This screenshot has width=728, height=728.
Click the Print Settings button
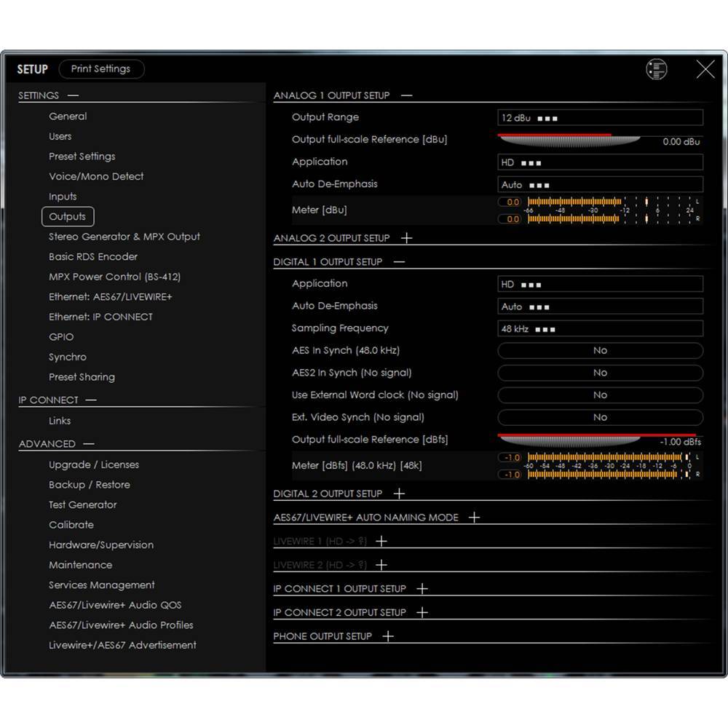101,68
